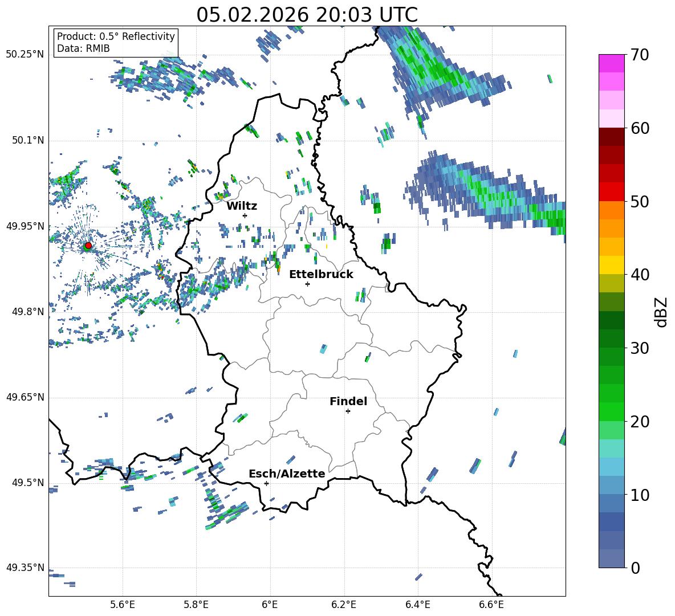
Task: Click the 'Data: RMIB' source text
Action: point(83,48)
